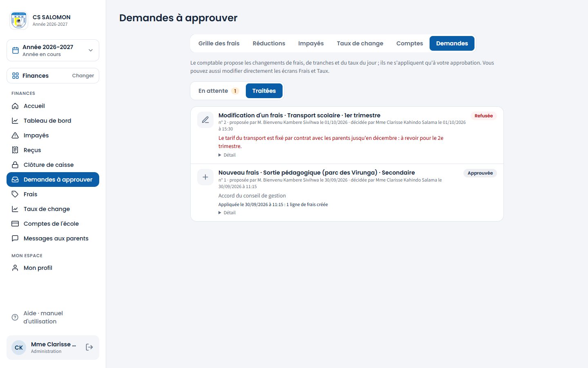Click the Comptes de l'école card icon
588x368 pixels.
pos(15,224)
